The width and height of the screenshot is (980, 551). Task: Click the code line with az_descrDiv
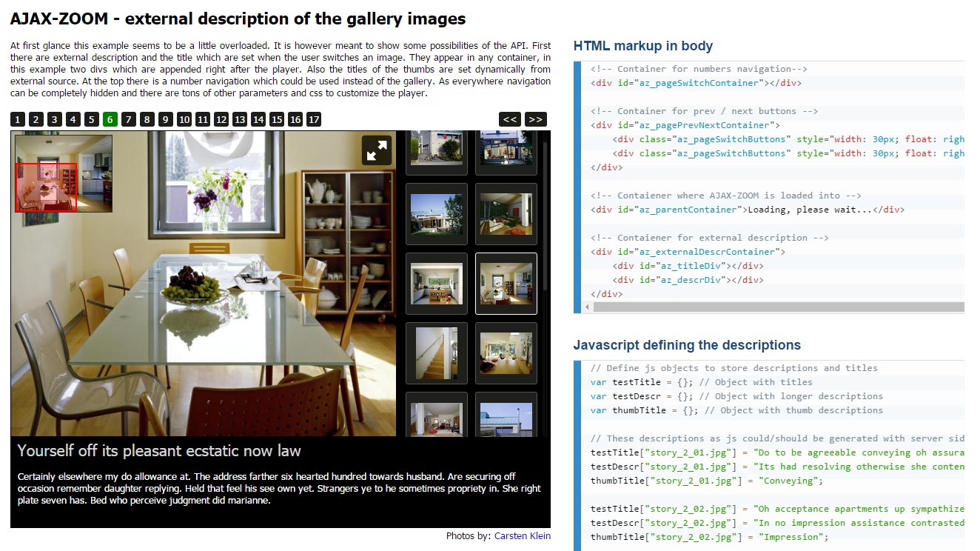[688, 280]
